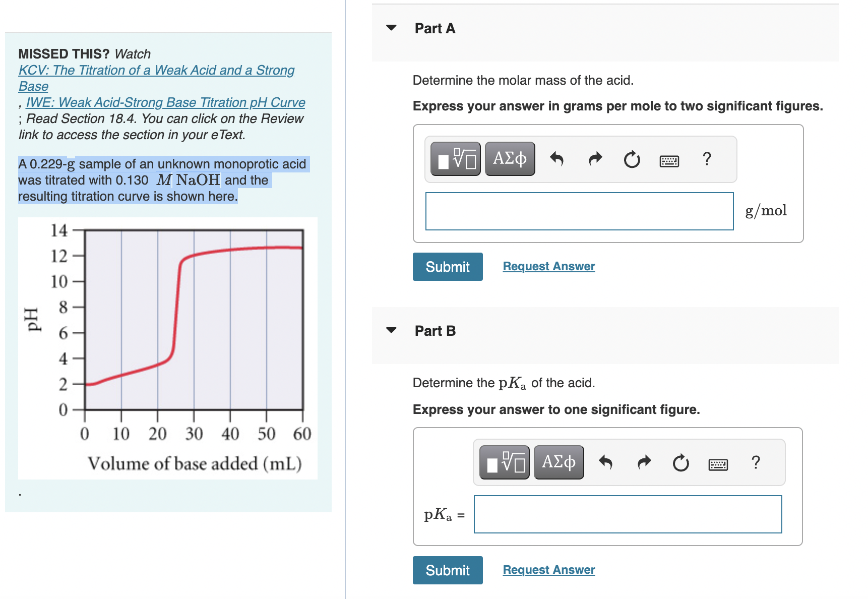
Task: Open the Greek symbols ΑΣφ palette in Part B
Action: (559, 461)
